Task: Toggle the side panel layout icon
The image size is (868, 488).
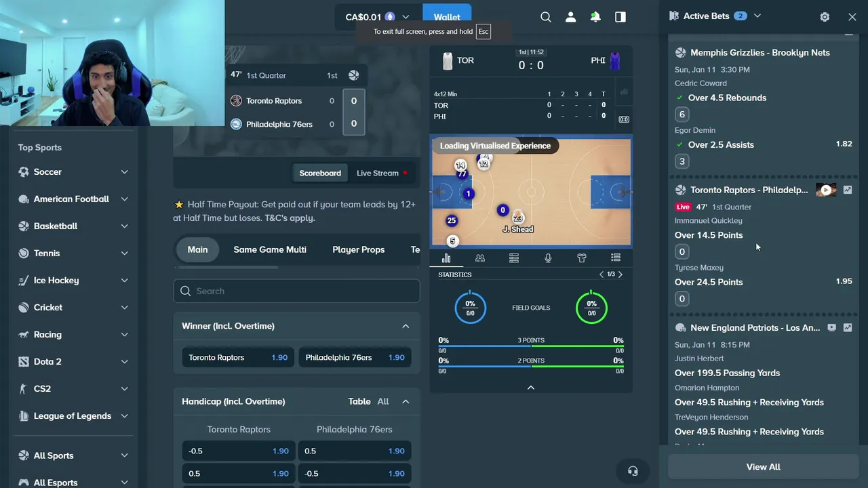Action: (620, 17)
